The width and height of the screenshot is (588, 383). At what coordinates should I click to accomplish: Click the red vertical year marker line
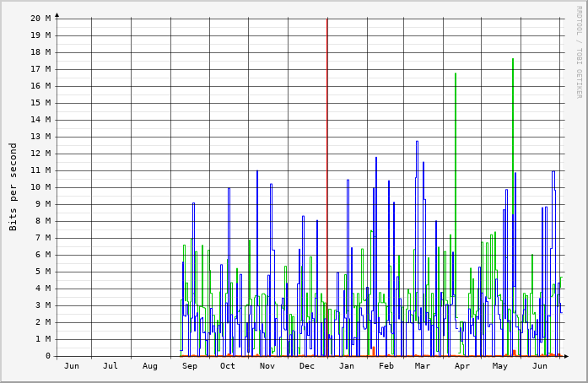(327, 186)
